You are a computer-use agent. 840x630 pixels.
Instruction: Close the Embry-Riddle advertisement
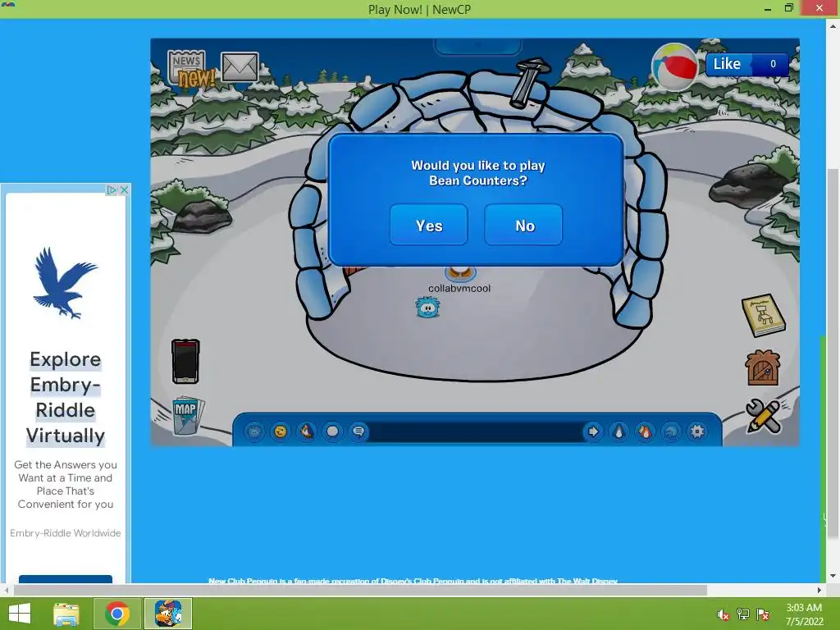(125, 190)
